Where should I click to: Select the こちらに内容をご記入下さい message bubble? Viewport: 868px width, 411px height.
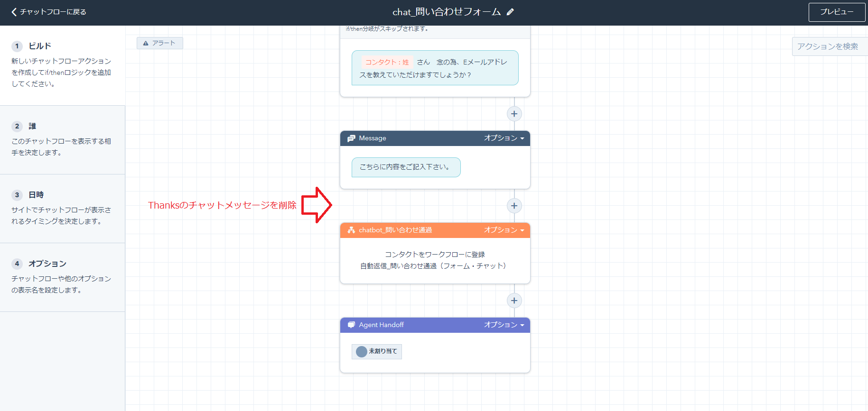[x=406, y=167]
